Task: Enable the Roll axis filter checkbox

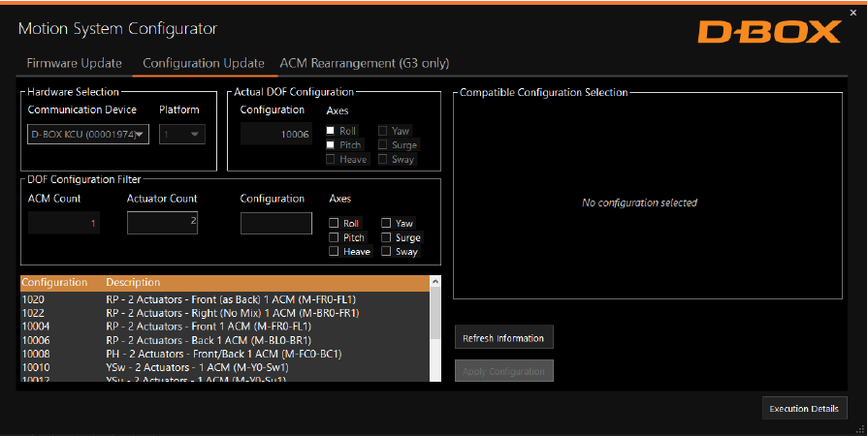Action: 334,223
